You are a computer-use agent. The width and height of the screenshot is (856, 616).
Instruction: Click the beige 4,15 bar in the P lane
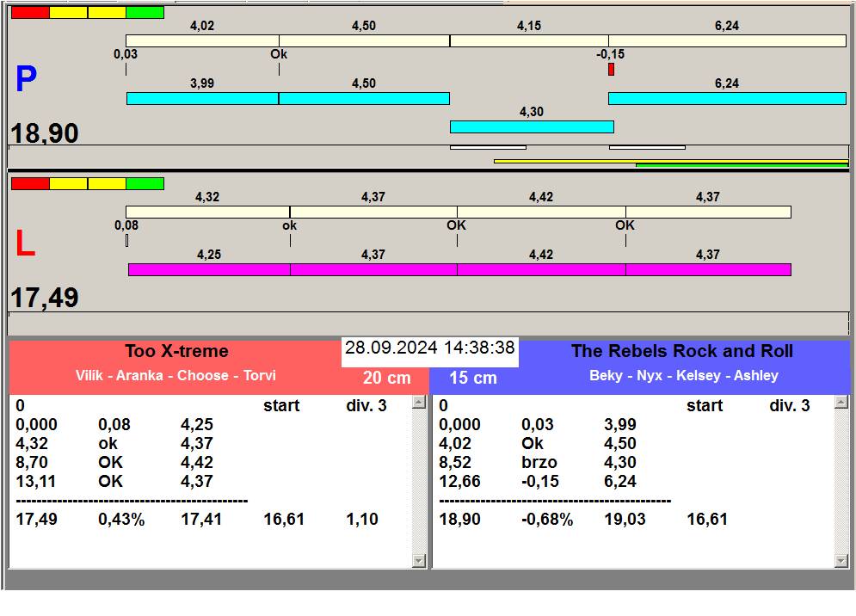tap(529, 41)
